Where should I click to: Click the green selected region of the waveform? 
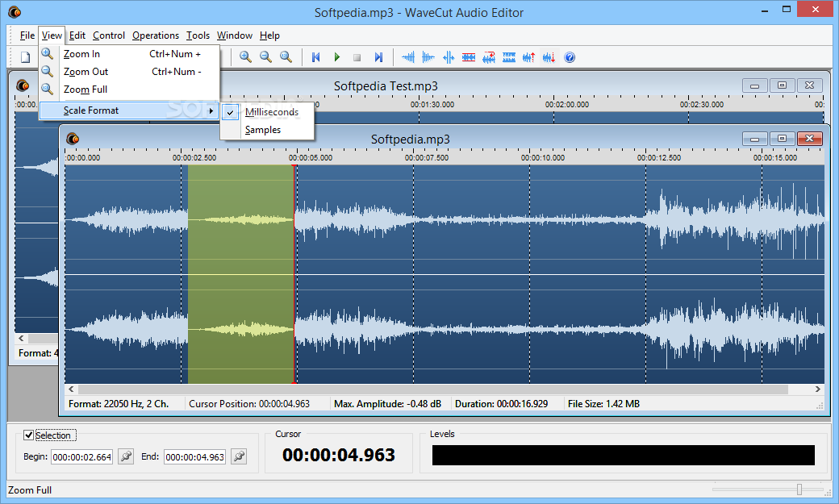(240, 274)
